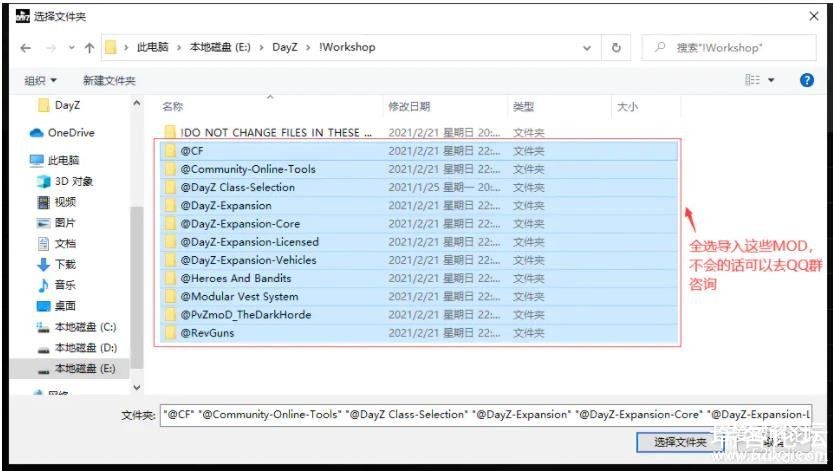Open the blue Help icon

(806, 80)
